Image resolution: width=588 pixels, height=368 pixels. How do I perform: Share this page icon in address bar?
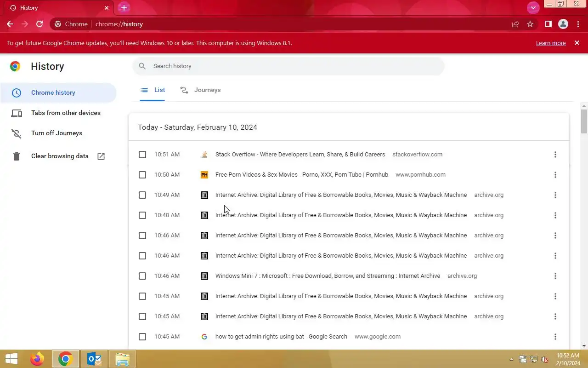(515, 24)
